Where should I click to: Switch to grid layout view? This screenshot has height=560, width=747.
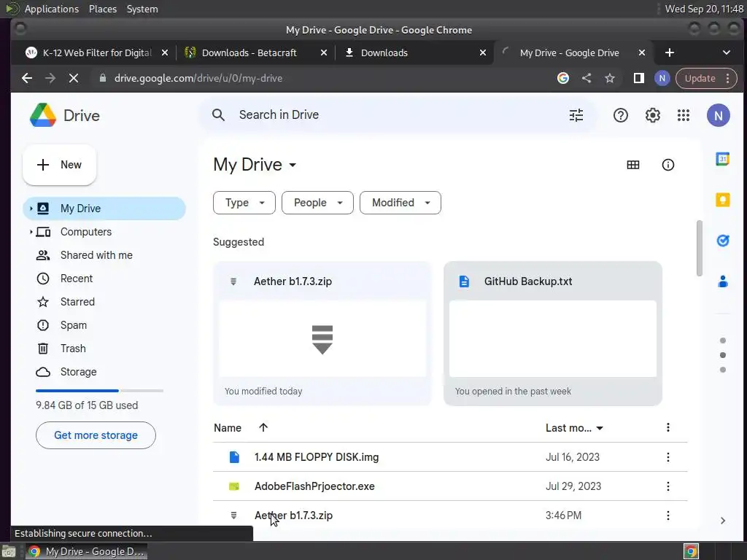[x=632, y=165]
